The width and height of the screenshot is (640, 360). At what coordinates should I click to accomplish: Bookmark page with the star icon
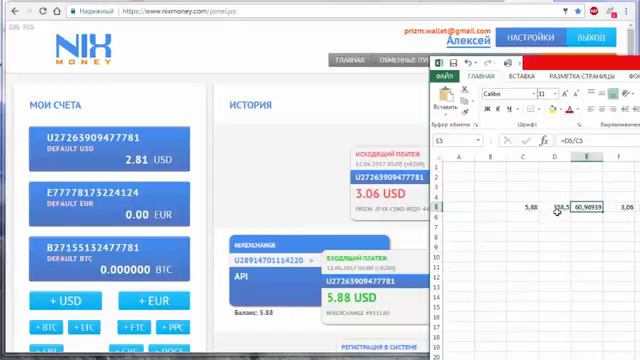click(578, 11)
